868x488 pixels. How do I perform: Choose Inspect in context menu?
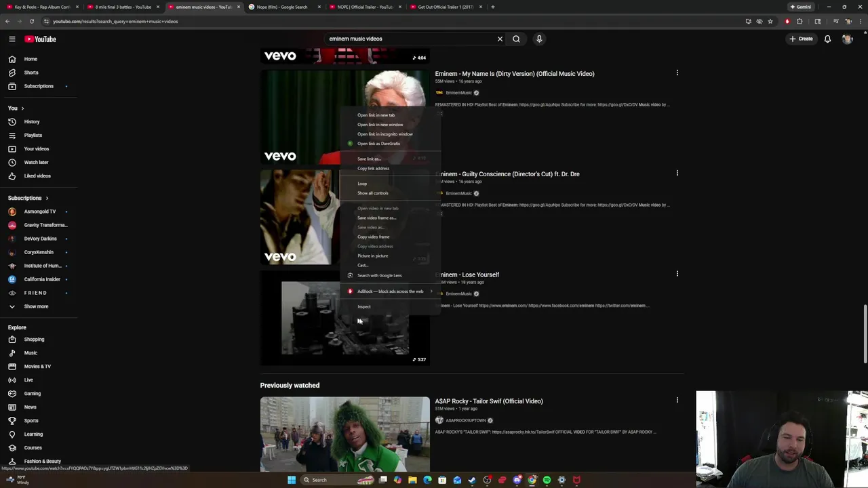391,306
